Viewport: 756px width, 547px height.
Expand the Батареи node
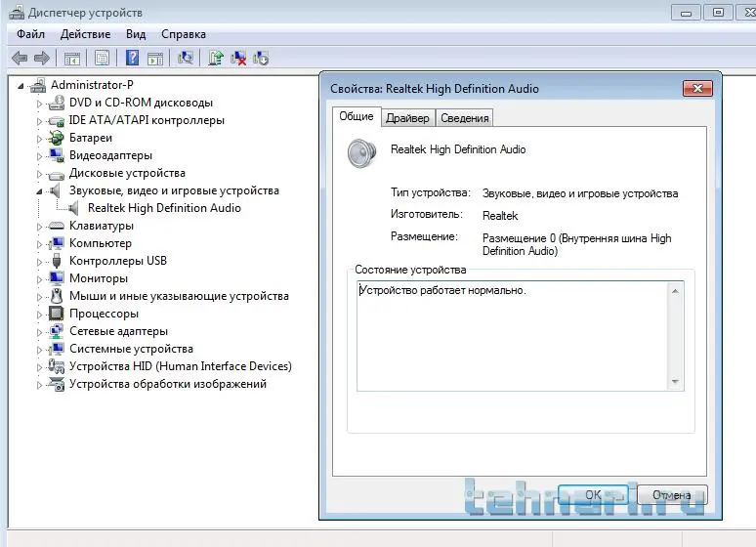tap(39, 139)
